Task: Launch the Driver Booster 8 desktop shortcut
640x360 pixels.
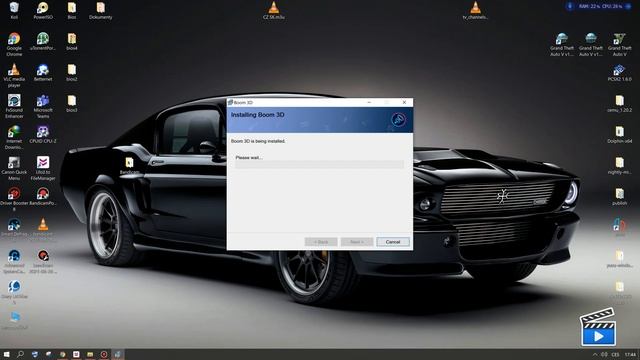Action: [x=14, y=199]
